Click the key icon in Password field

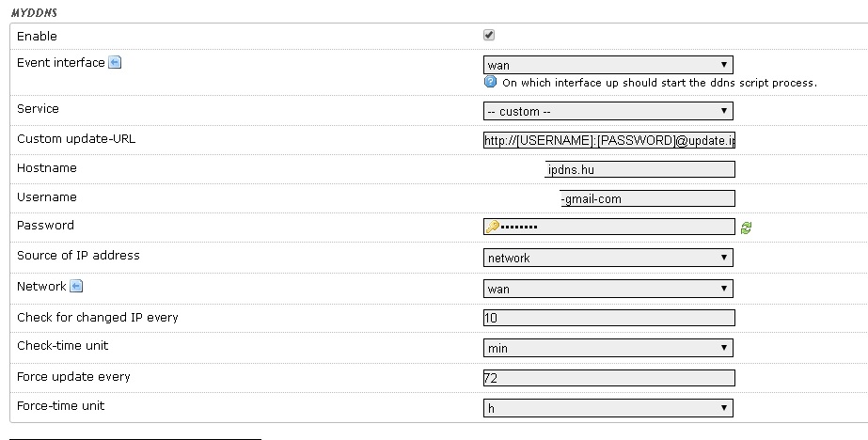pos(492,227)
